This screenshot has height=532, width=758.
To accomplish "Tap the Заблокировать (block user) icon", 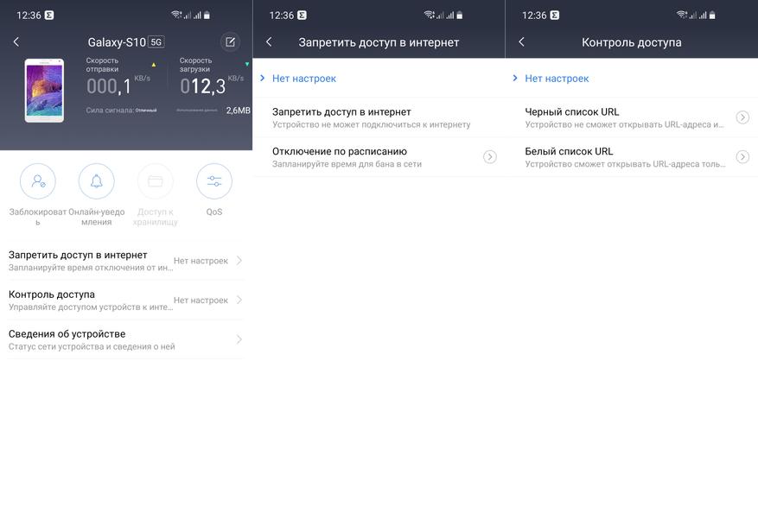I will tap(38, 181).
